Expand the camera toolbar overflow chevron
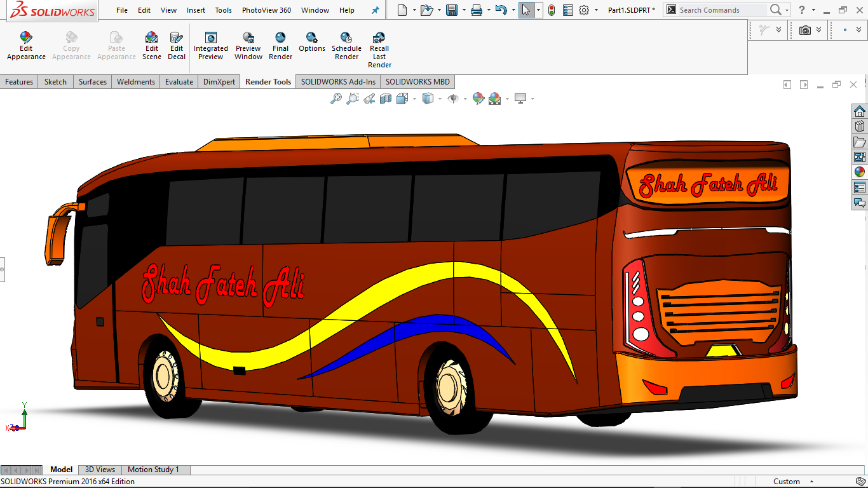 coord(819,30)
